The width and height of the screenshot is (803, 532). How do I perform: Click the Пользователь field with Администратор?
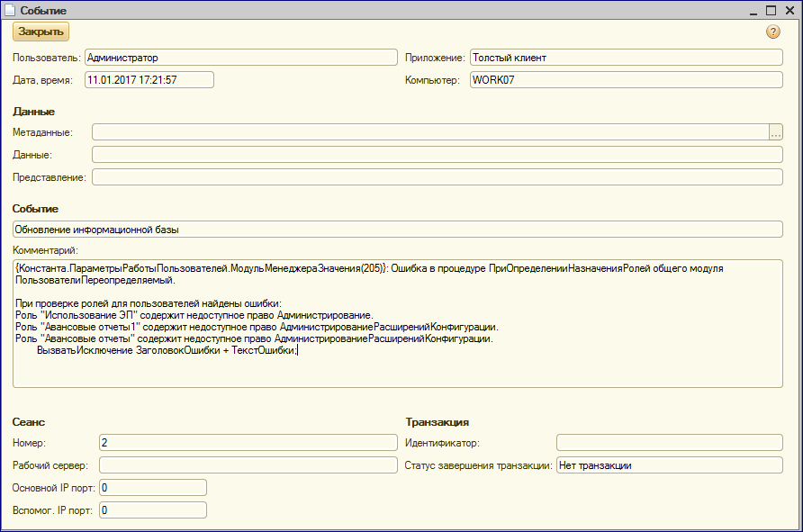point(239,58)
